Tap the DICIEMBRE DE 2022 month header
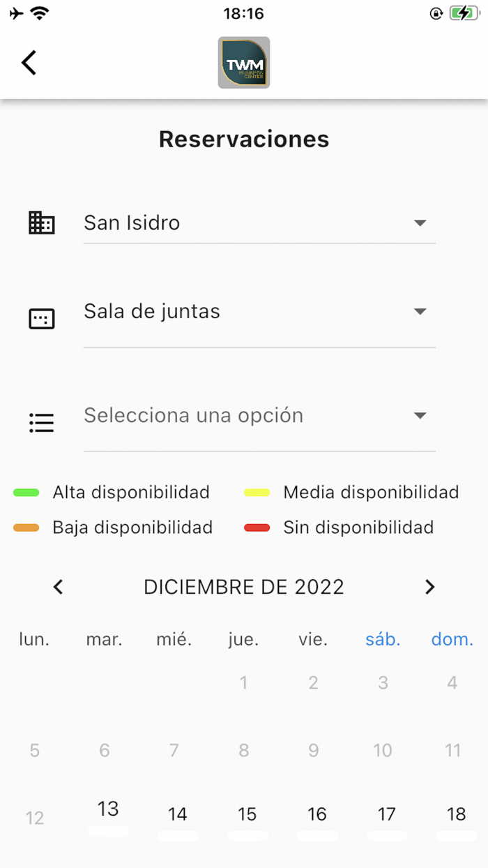The height and width of the screenshot is (868, 488). click(244, 588)
